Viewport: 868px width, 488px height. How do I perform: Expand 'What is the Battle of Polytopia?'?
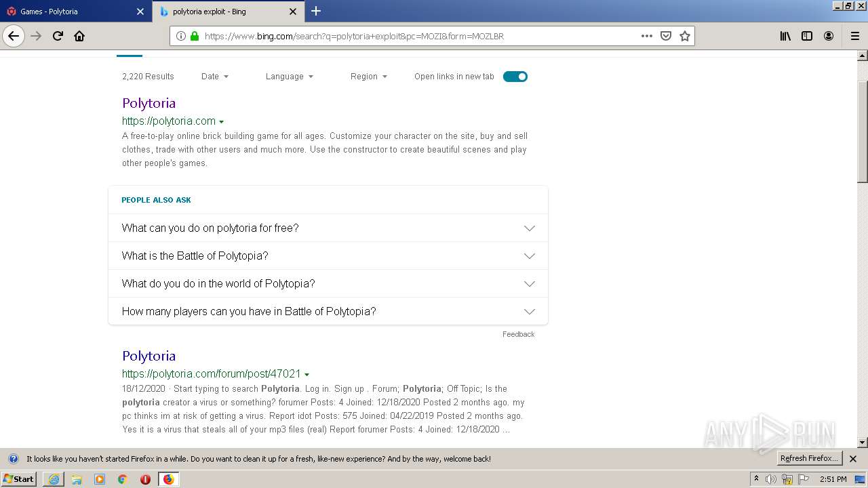tap(328, 256)
